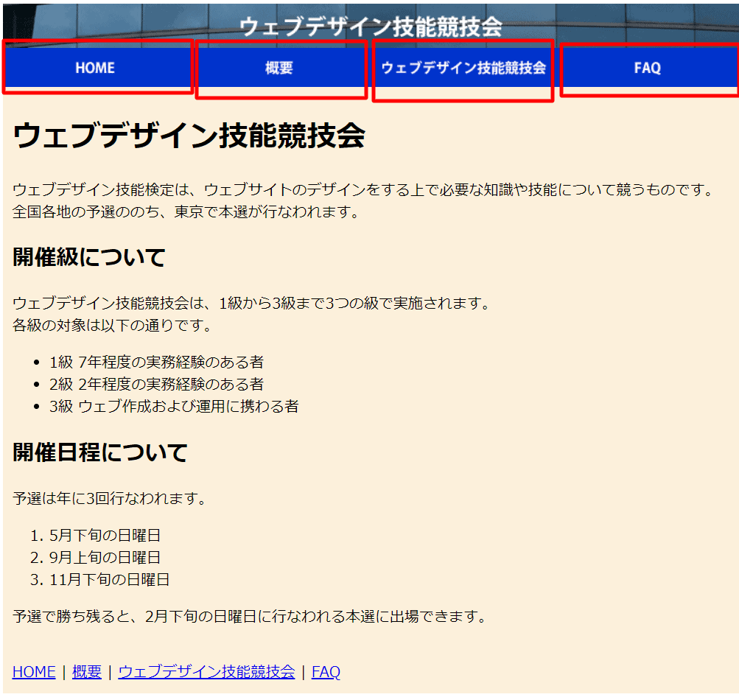Click the 開催級について section heading
The height and width of the screenshot is (700, 739).
(x=89, y=257)
